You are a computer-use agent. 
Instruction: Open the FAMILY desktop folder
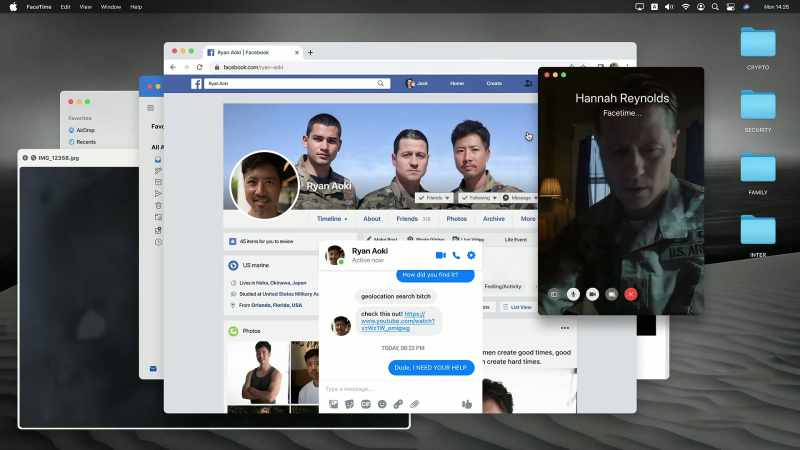pos(758,167)
